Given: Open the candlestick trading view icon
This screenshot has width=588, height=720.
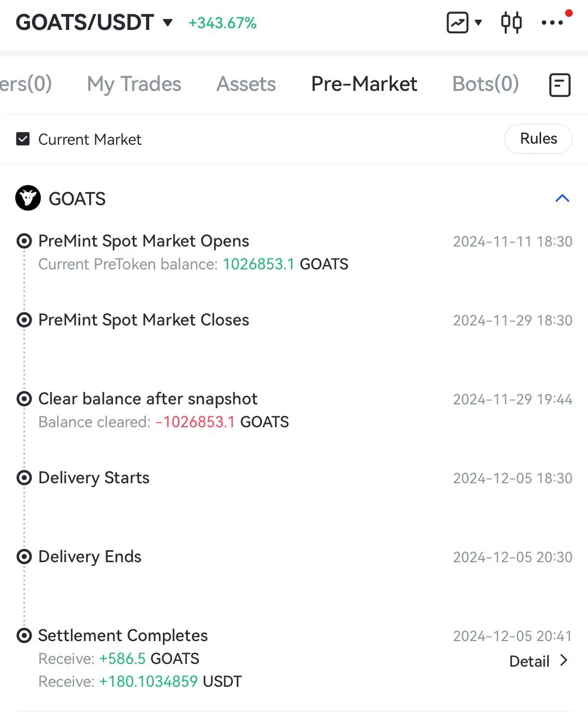Looking at the screenshot, I should 511,23.
